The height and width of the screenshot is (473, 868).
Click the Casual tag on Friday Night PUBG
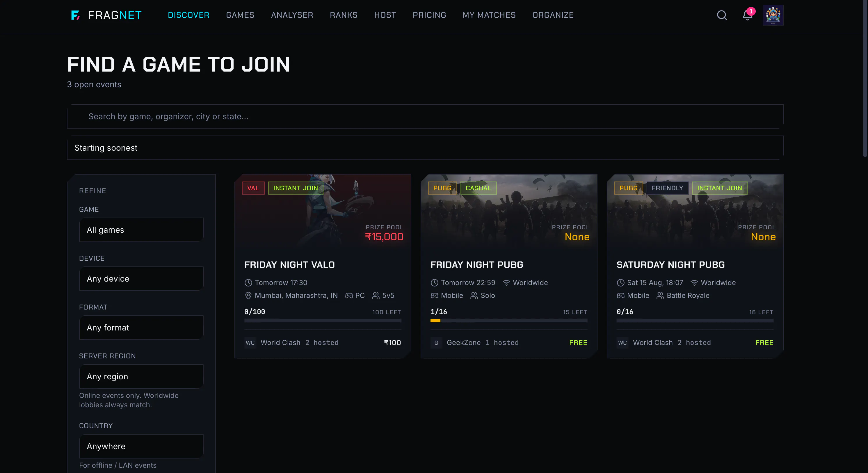479,188
